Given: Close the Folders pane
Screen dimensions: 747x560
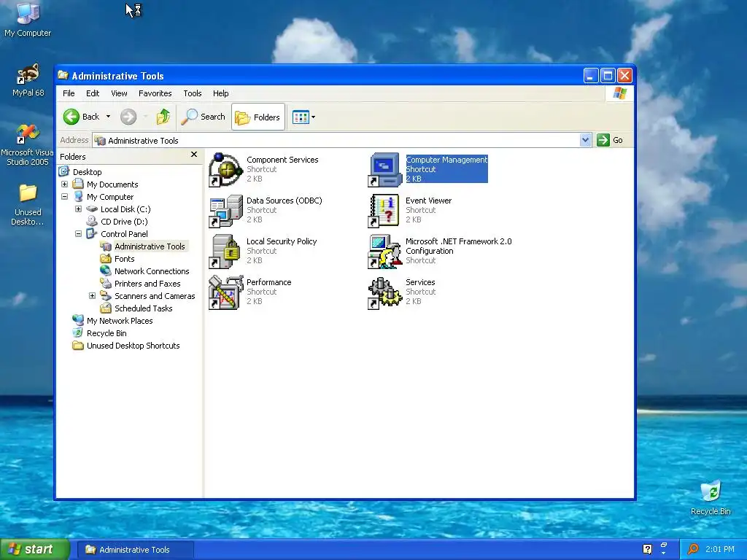Looking at the screenshot, I should (194, 155).
